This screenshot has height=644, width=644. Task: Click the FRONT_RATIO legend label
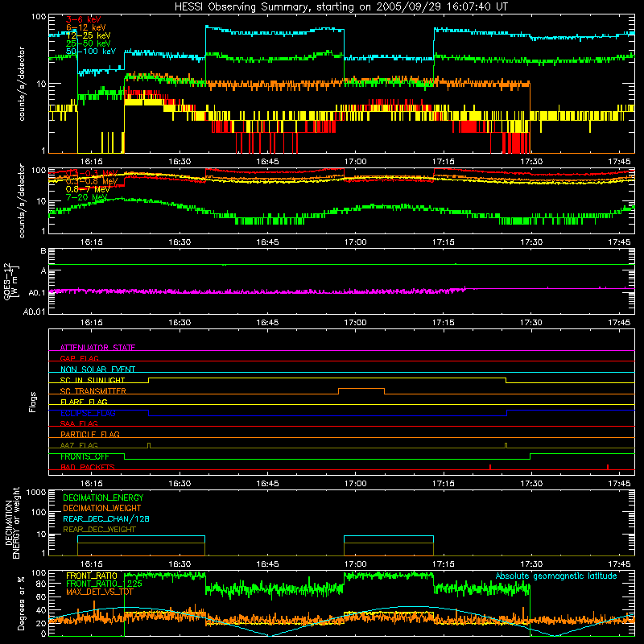[92, 576]
